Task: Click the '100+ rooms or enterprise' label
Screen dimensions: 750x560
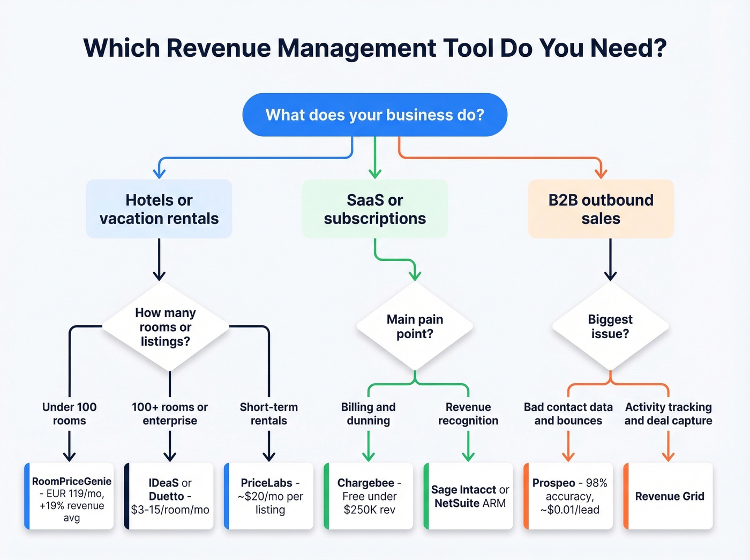Action: 169,414
